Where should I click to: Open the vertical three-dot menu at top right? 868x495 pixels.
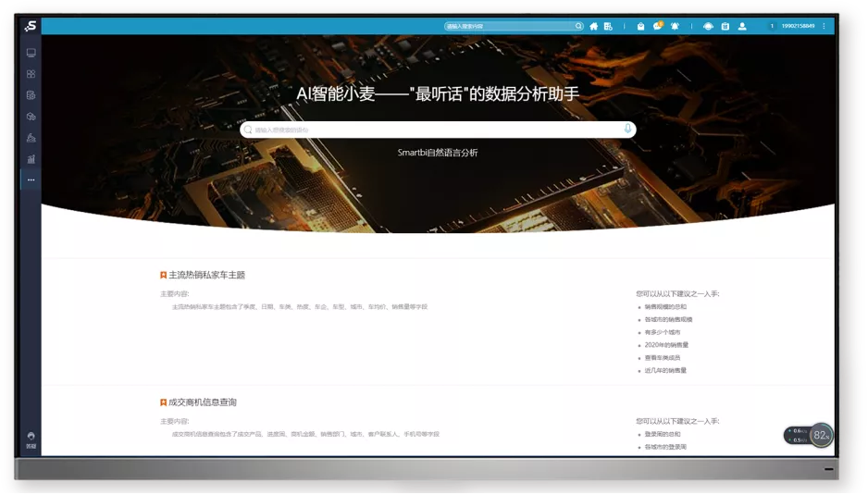[825, 26]
